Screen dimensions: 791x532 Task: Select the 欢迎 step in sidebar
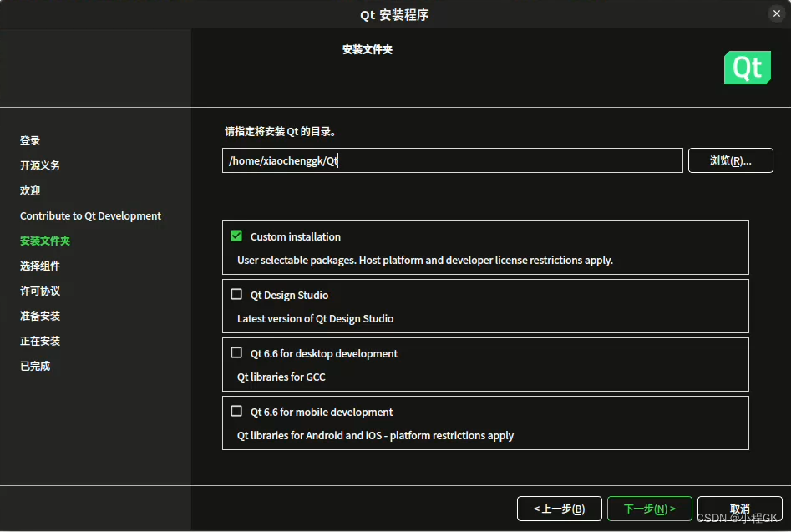(x=30, y=190)
